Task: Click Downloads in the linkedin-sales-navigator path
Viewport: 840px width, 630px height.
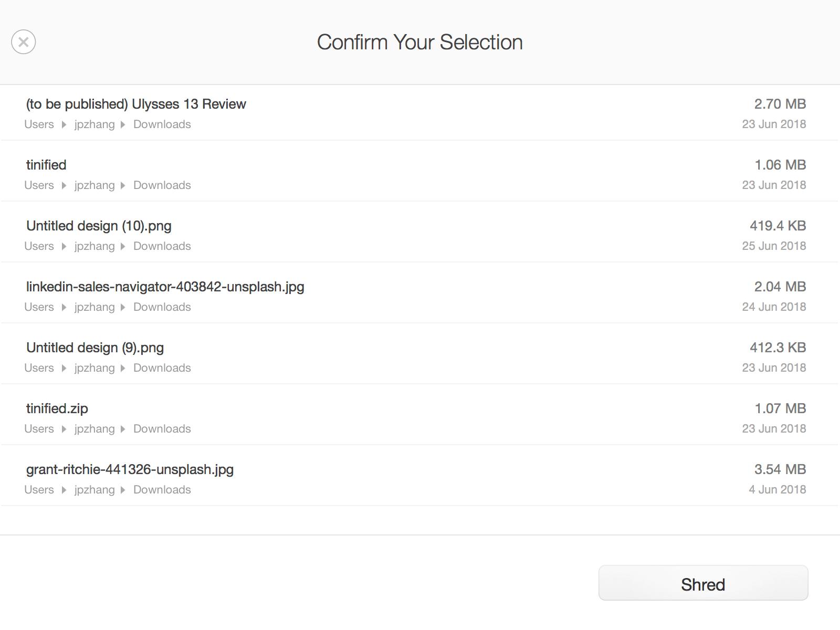Action: tap(162, 307)
